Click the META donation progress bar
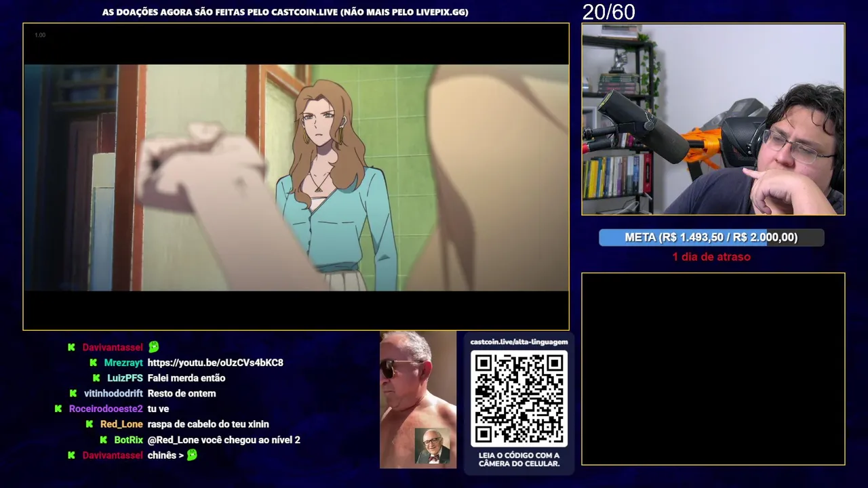This screenshot has height=488, width=868. point(711,237)
